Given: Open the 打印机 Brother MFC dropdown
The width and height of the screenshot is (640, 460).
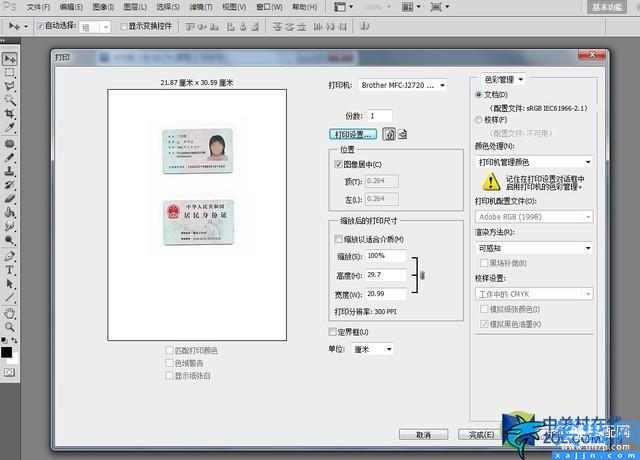Looking at the screenshot, I should pos(402,85).
